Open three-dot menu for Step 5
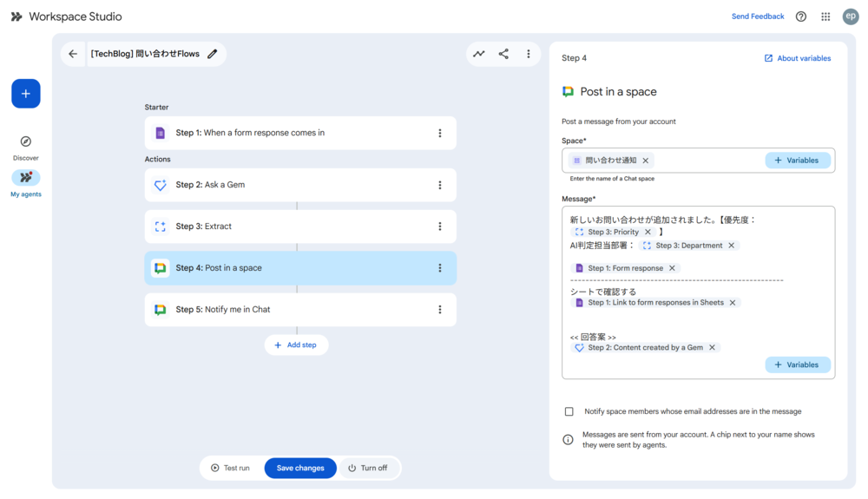This screenshot has height=499, width=868. pyautogui.click(x=440, y=310)
